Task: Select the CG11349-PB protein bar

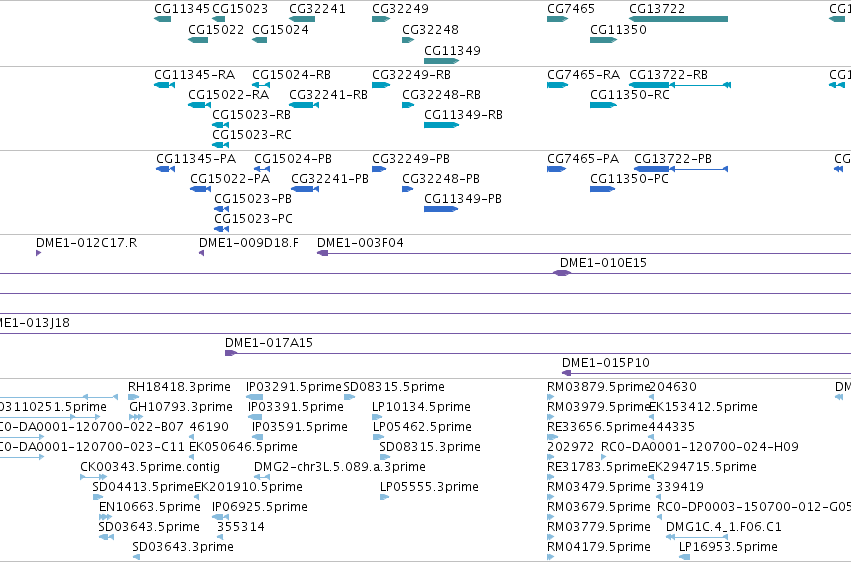Action: coord(441,209)
